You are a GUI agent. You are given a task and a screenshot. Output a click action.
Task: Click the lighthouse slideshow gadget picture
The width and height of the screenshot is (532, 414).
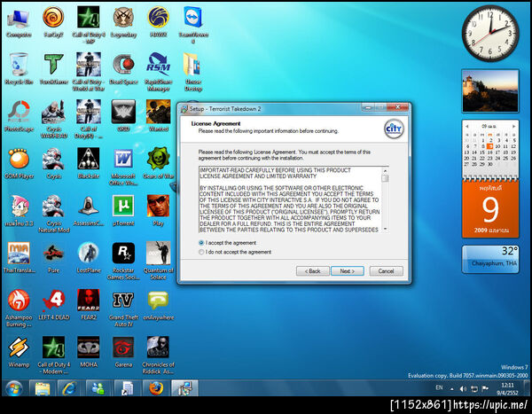tap(490, 91)
